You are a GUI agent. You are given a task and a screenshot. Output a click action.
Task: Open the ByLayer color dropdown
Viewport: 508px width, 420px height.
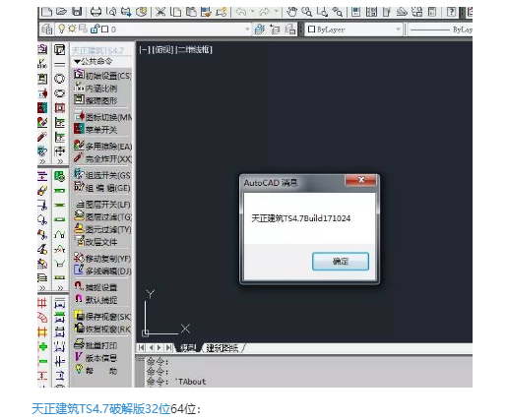[399, 30]
